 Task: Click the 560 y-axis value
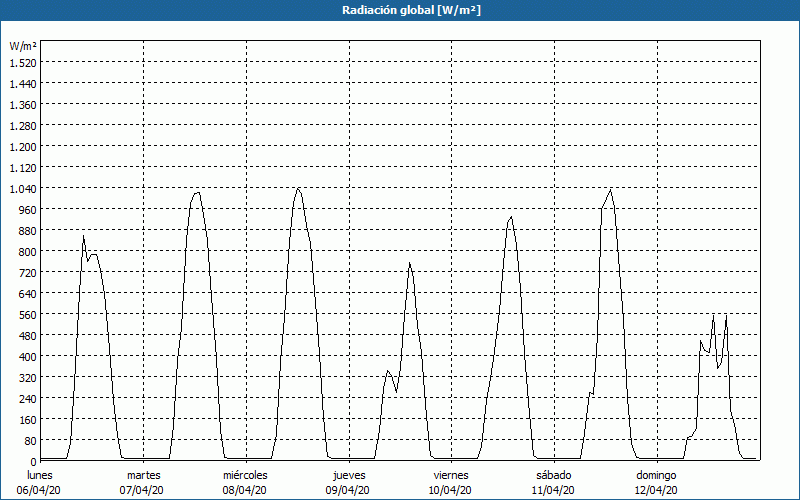tap(28, 315)
